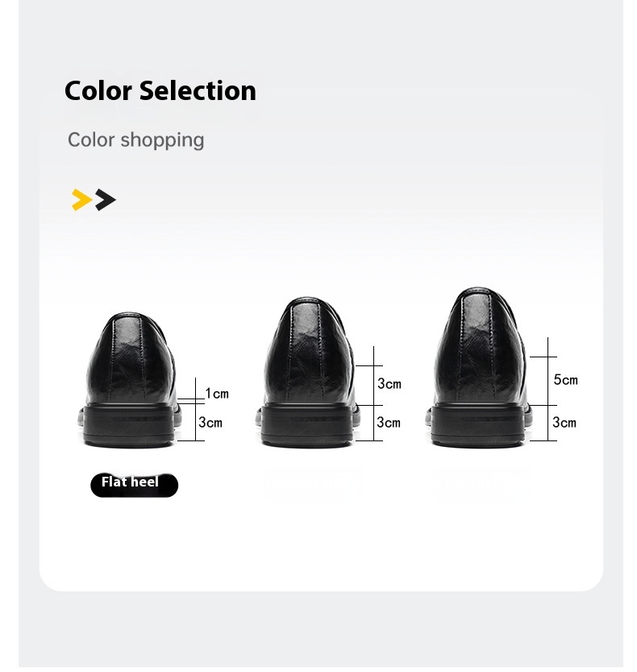Click the measurement bracket beside right shoe
637x672 pixels.
pyautogui.click(x=543, y=389)
